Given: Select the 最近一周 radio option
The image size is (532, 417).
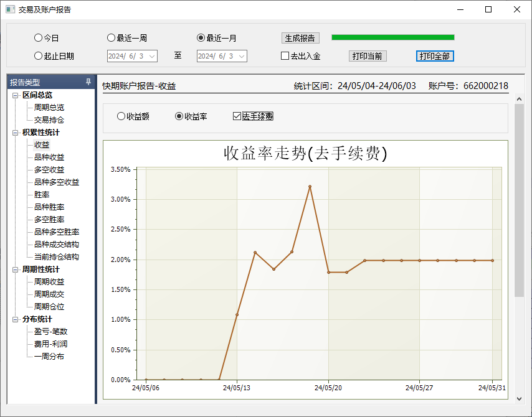Looking at the screenshot, I should 112,38.
